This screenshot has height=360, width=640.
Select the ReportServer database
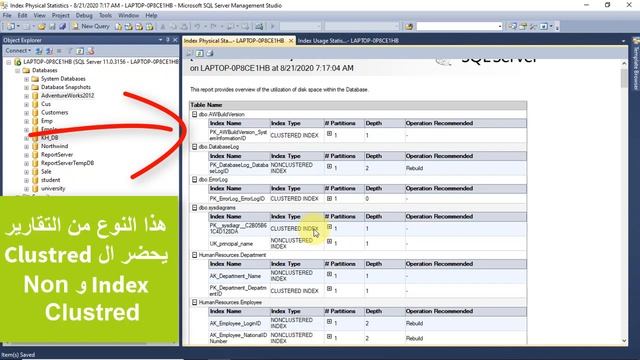(x=57, y=155)
